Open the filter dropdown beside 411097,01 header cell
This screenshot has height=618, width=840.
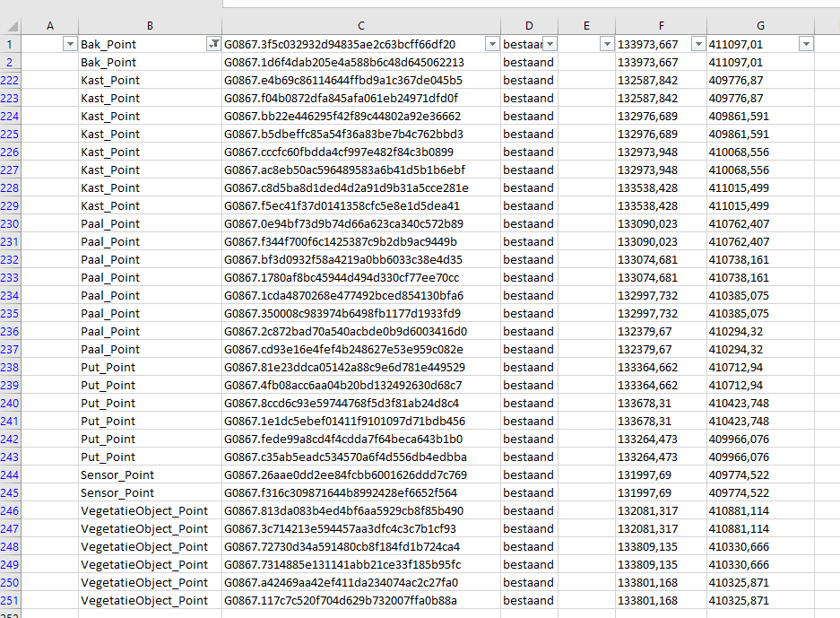(x=806, y=44)
